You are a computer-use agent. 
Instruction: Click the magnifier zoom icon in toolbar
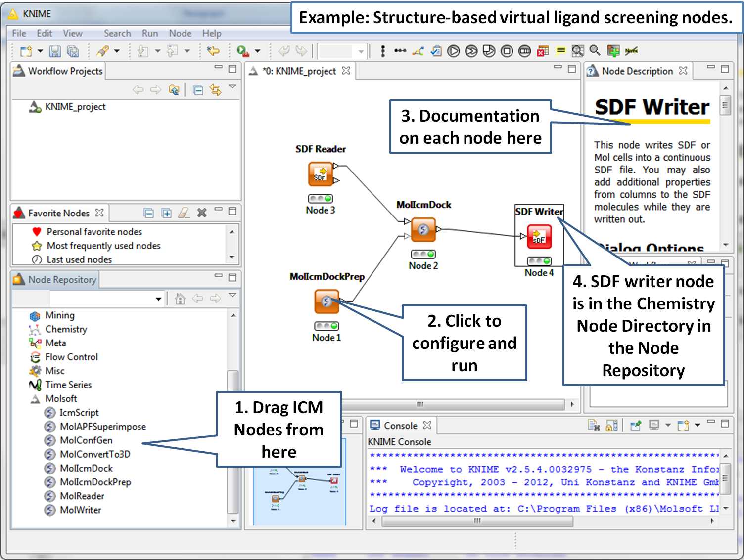(595, 50)
